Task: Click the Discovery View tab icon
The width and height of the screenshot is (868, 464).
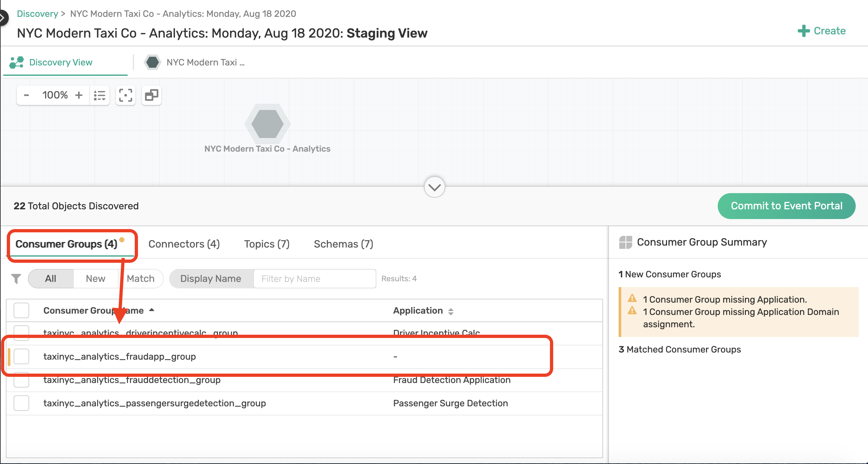Action: [16, 62]
